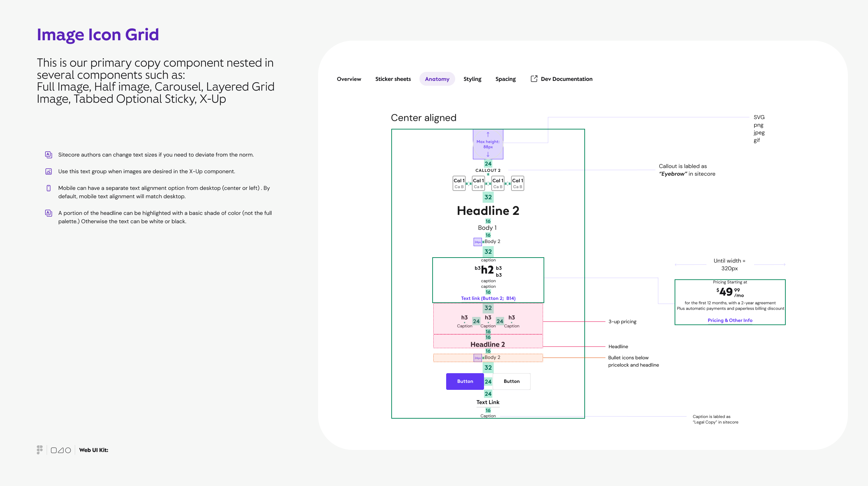Image resolution: width=868 pixels, height=486 pixels.
Task: Open the Spacing tab
Action: pyautogui.click(x=505, y=79)
